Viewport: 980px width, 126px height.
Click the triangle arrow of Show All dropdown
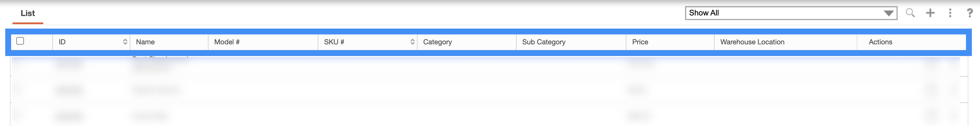[889, 13]
